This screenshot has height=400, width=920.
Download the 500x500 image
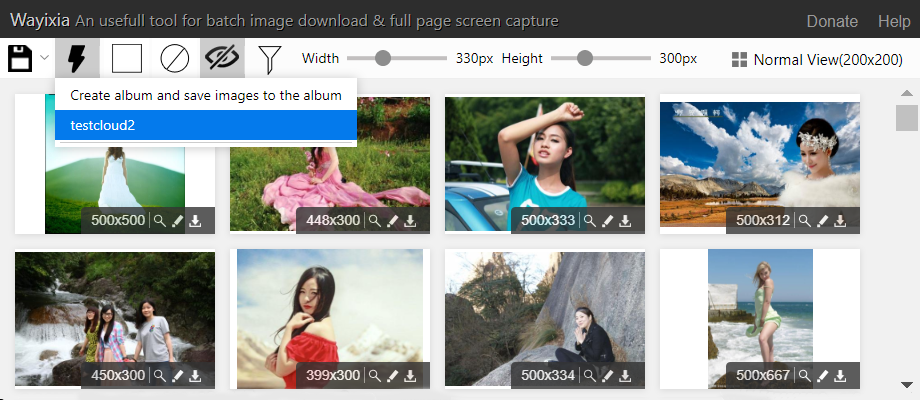pos(195,221)
